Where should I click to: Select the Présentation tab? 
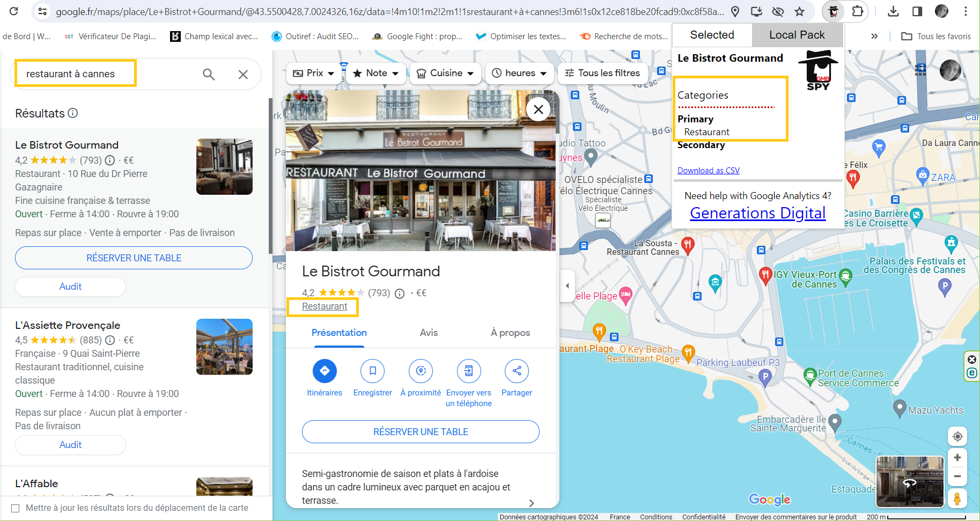(339, 333)
